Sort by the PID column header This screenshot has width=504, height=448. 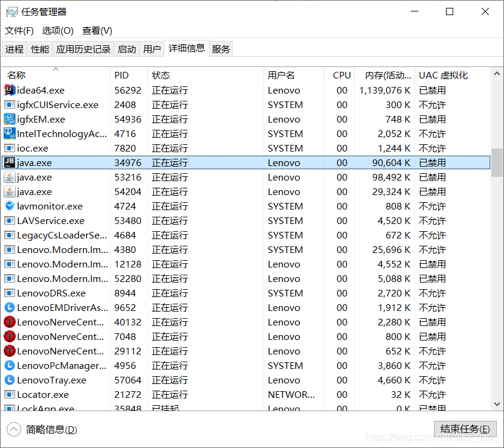[129, 75]
